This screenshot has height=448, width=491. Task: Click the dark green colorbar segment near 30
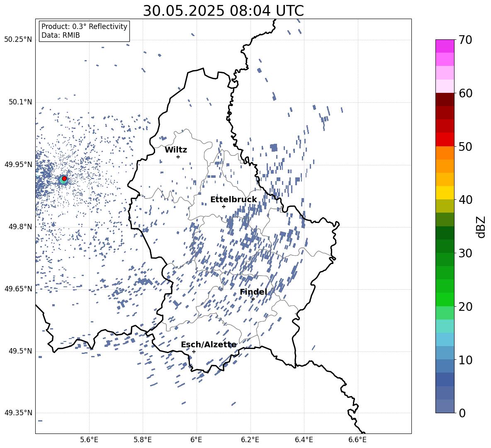coord(445,246)
